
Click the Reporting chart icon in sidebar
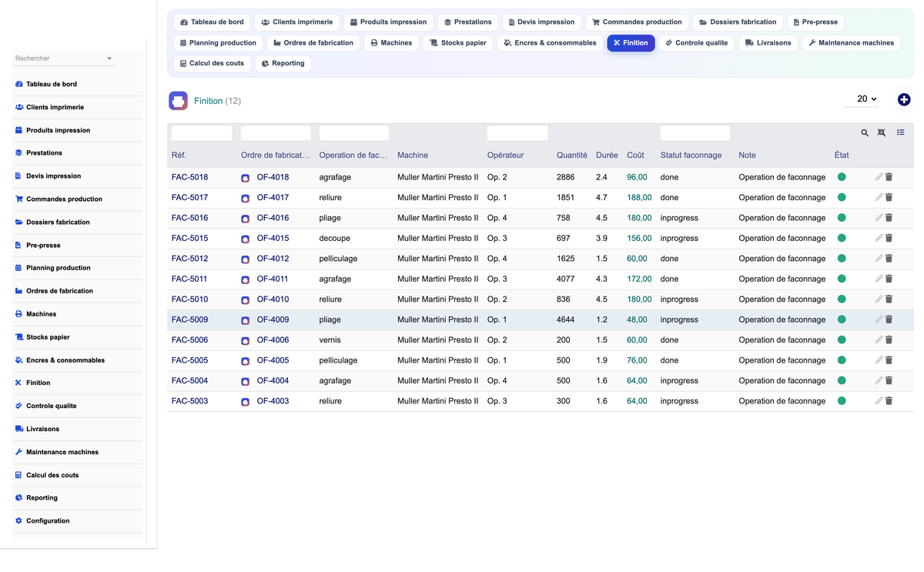click(18, 498)
